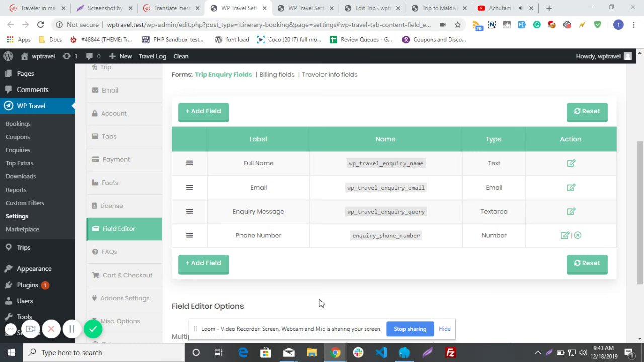The image size is (644, 362).
Task: Stop sharing the screen with Loom
Action: tap(410, 329)
